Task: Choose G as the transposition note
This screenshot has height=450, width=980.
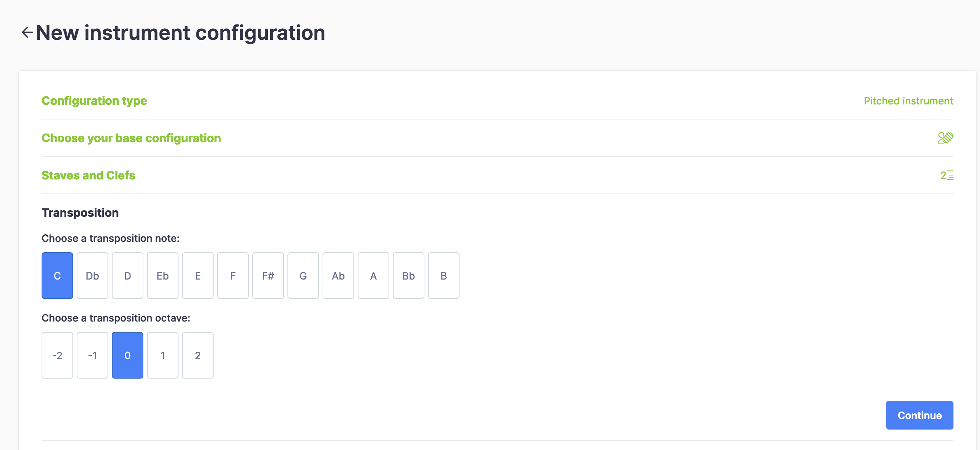Action: [x=303, y=276]
